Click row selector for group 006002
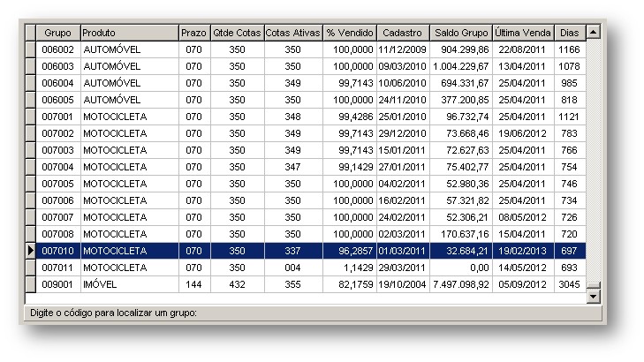This screenshot has height=362, width=644. [x=31, y=49]
